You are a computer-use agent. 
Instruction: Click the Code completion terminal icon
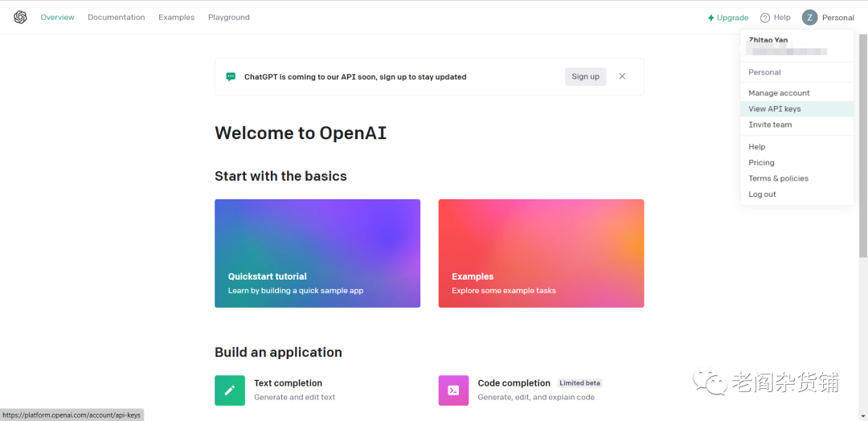(453, 390)
